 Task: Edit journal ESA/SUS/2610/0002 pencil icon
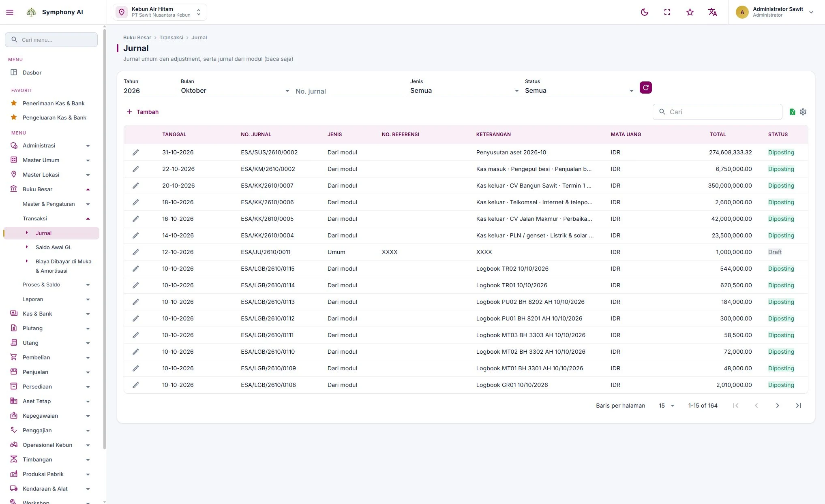[x=136, y=152]
